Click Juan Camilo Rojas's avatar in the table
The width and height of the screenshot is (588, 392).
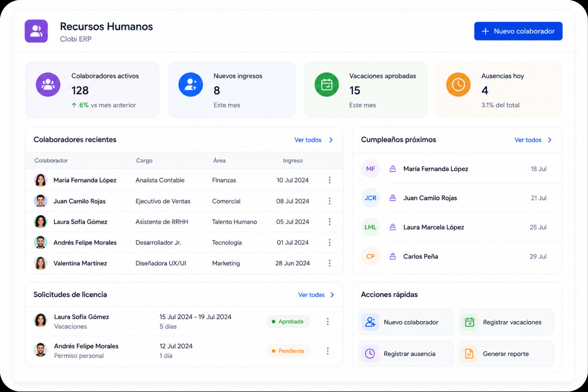(x=41, y=201)
